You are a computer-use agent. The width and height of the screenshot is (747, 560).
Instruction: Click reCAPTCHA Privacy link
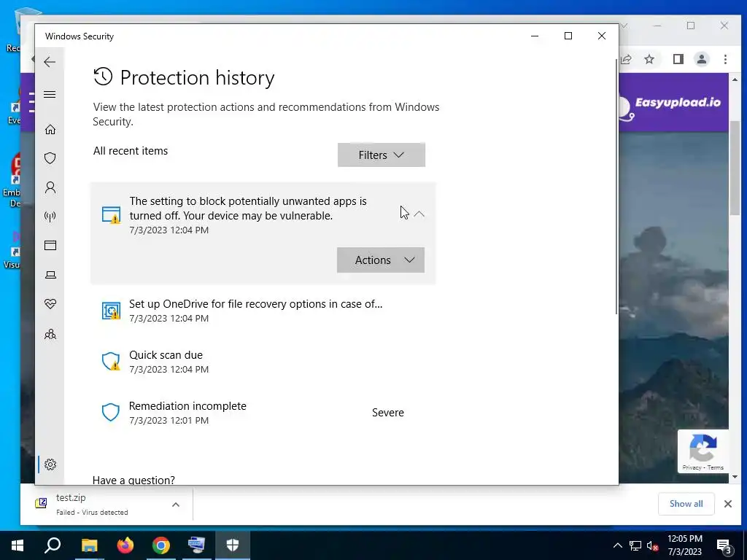(692, 467)
